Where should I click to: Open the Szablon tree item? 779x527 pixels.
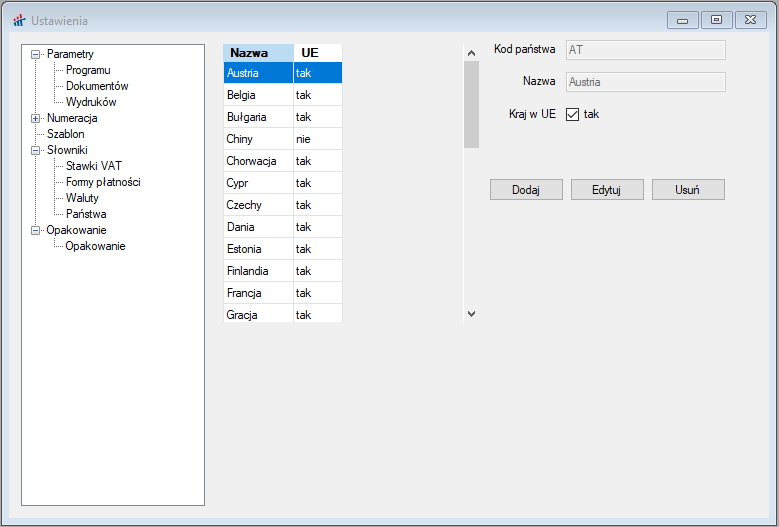66,134
